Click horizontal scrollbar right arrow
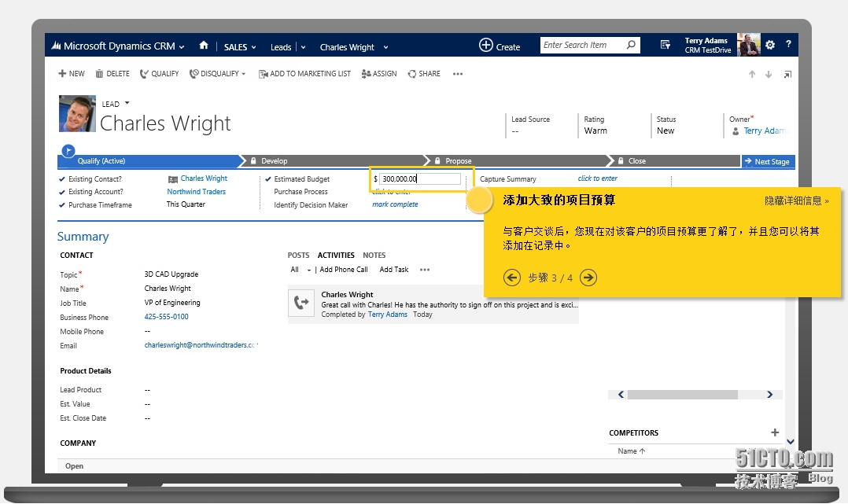The image size is (848, 504). coord(769,395)
